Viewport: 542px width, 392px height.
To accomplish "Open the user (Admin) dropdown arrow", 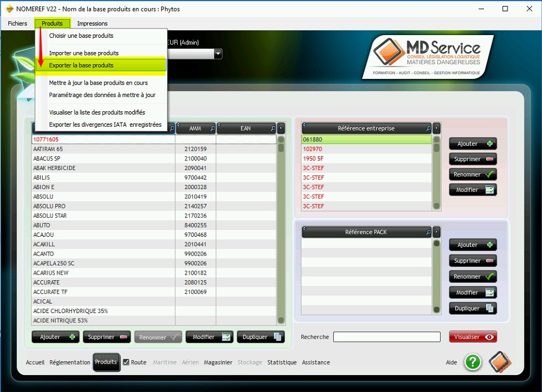I will 218,54.
